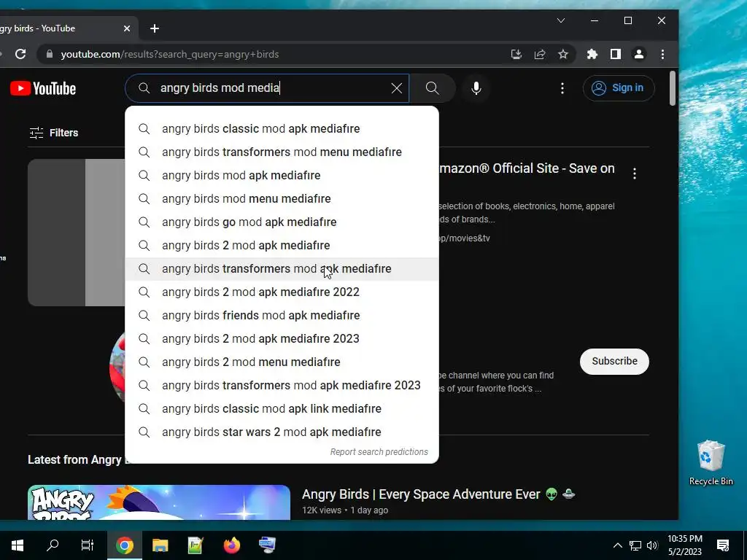This screenshot has height=560, width=747.
Task: Choose suggestion angry birds mod menu mediafire
Action: 282,199
